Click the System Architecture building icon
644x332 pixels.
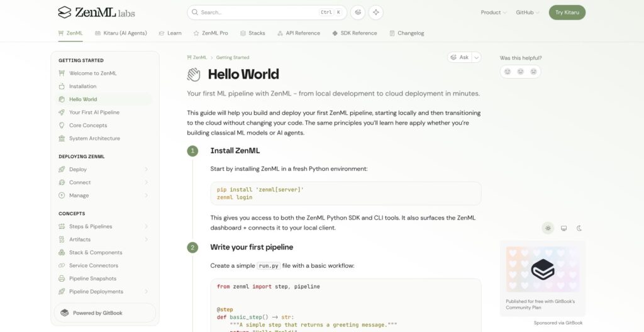(x=62, y=138)
